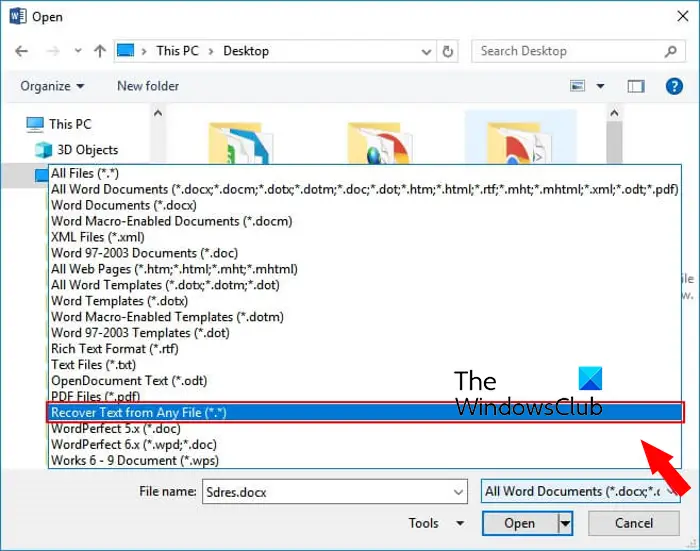Click the search magnifier icon
The height and width of the screenshot is (551, 700).
click(x=670, y=52)
